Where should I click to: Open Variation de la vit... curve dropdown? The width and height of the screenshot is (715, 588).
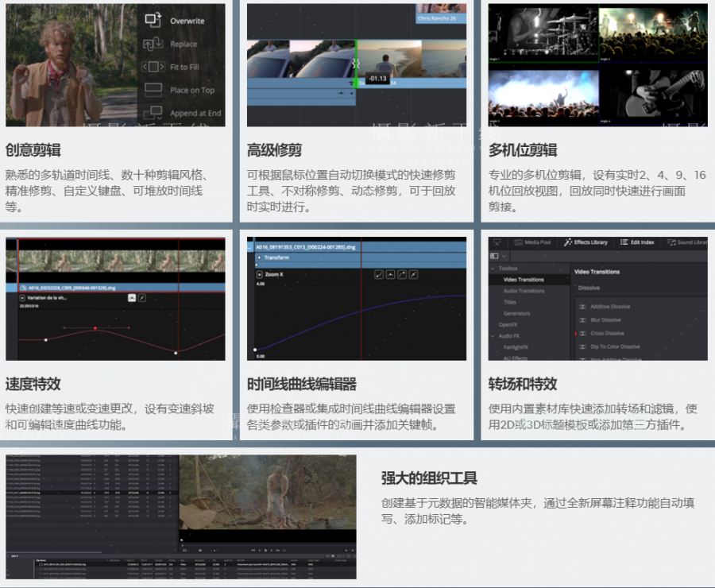coord(22,297)
